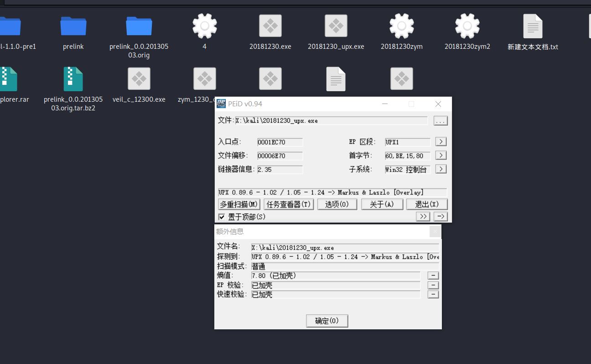Open the 任务查看器(T) task viewer
Viewport: 591px width, 364px height.
point(289,204)
